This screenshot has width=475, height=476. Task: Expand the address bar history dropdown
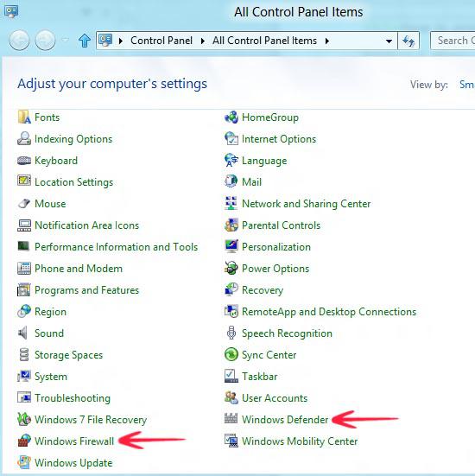389,41
